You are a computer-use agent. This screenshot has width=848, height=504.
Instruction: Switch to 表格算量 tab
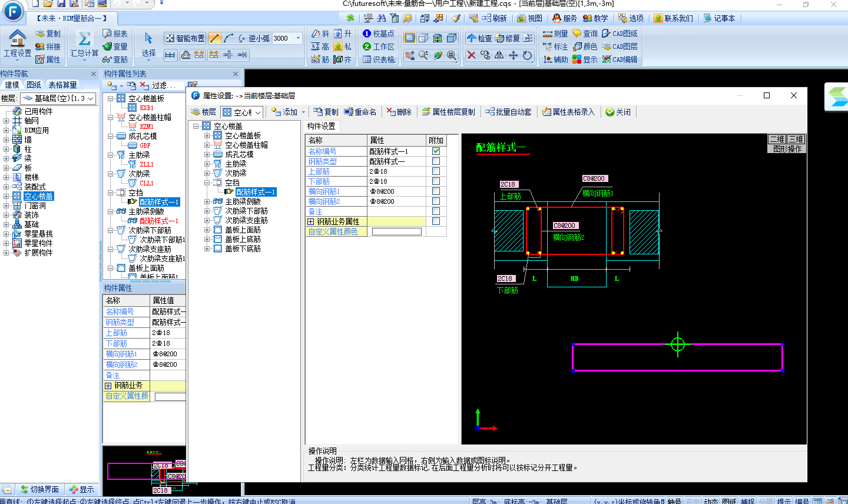(62, 85)
